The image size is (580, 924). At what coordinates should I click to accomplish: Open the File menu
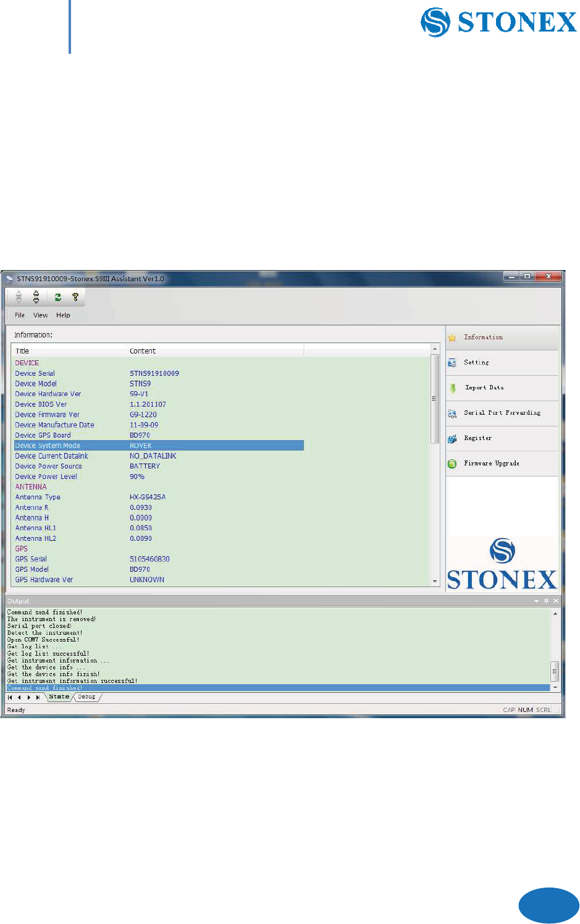coord(20,315)
